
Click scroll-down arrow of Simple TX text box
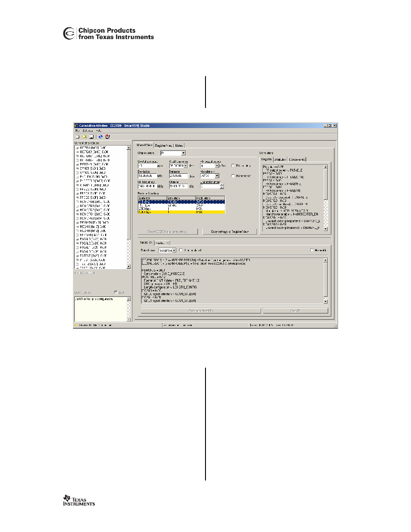(325, 301)
